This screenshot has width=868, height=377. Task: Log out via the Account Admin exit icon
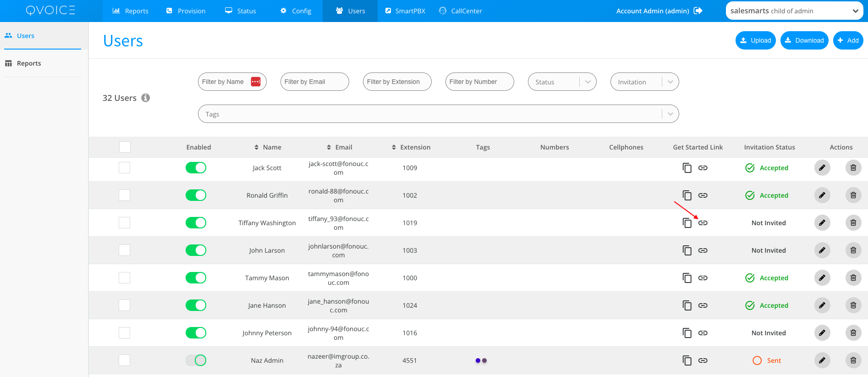pyautogui.click(x=698, y=11)
